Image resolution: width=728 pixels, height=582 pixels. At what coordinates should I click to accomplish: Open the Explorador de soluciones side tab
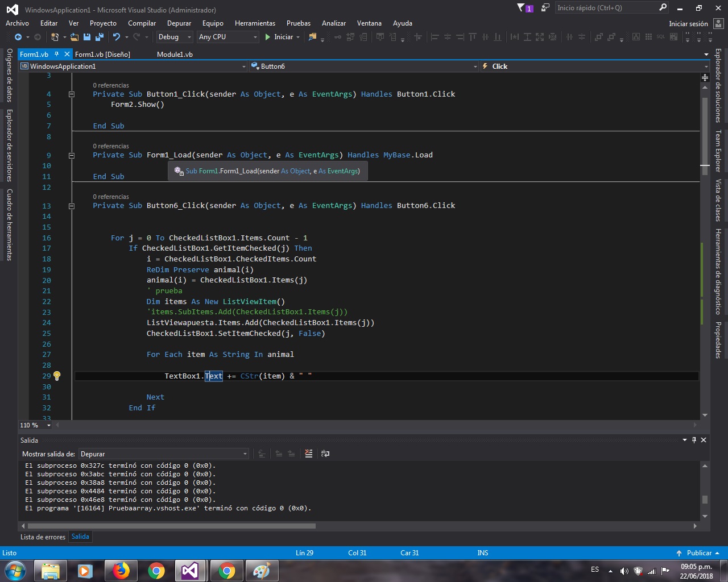[x=718, y=85]
